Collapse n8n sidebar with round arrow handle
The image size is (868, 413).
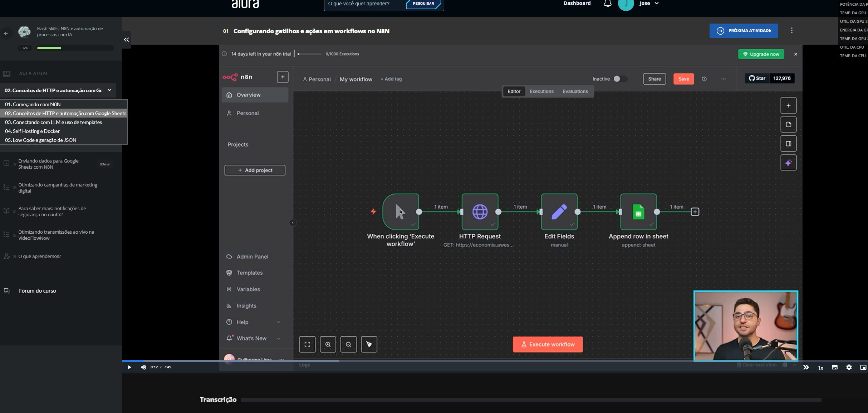point(293,223)
